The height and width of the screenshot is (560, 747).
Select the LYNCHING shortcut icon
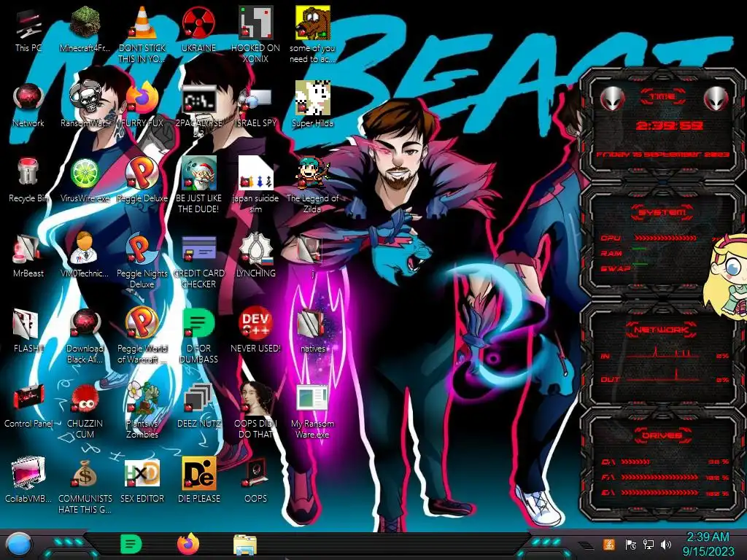coord(255,249)
